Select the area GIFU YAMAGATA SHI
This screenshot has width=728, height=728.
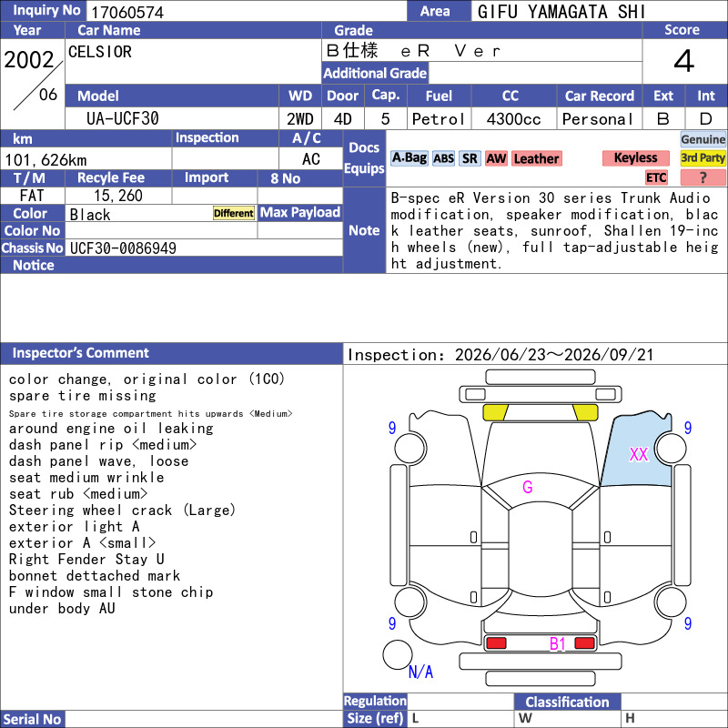pos(561,12)
